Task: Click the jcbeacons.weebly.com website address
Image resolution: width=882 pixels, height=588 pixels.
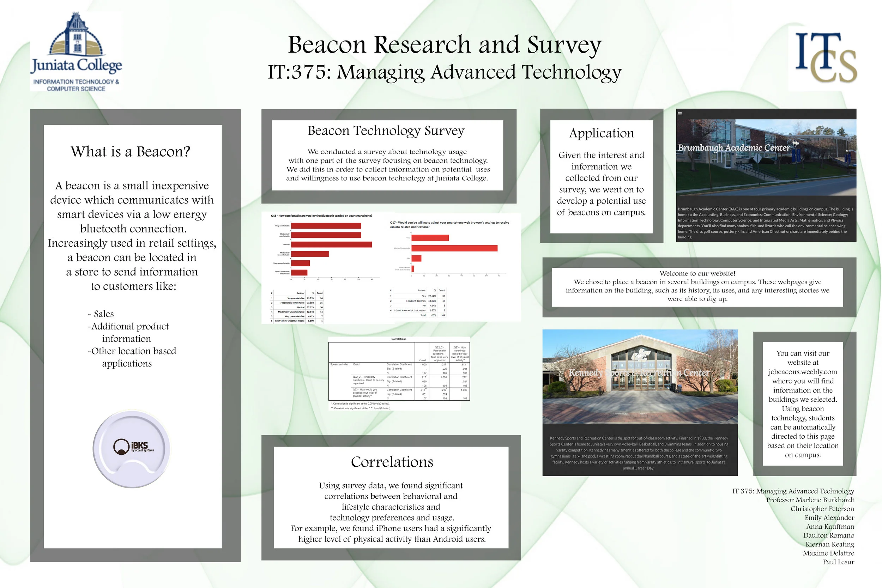Action: [803, 372]
